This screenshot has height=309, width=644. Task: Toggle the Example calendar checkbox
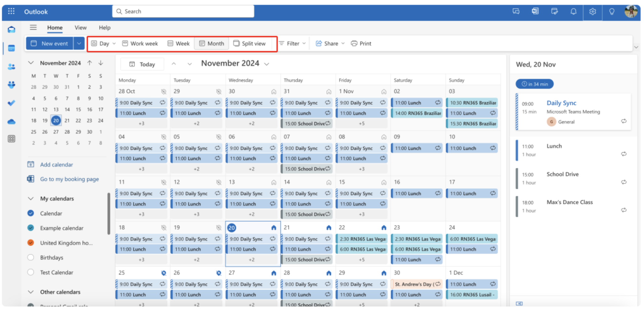tap(31, 228)
